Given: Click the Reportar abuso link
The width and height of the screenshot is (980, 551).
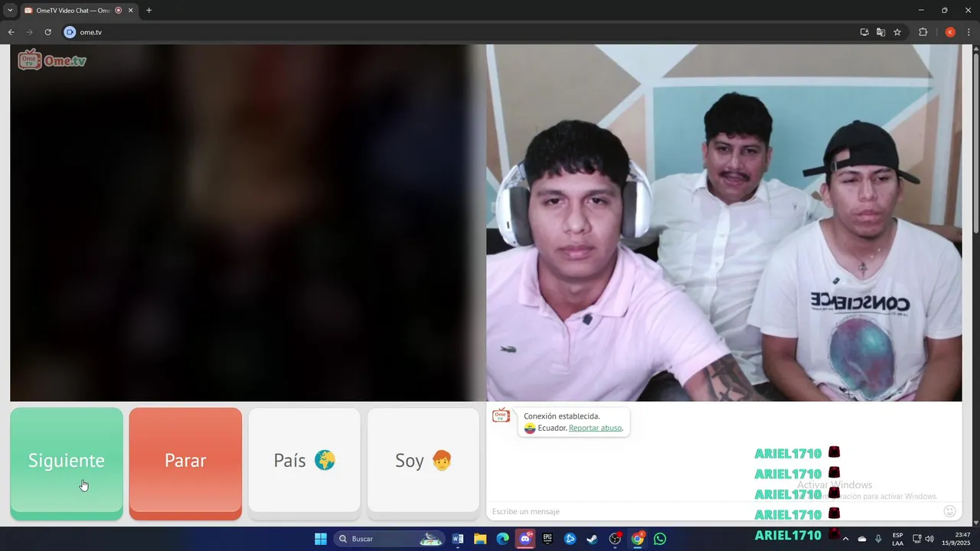Looking at the screenshot, I should pyautogui.click(x=596, y=428).
